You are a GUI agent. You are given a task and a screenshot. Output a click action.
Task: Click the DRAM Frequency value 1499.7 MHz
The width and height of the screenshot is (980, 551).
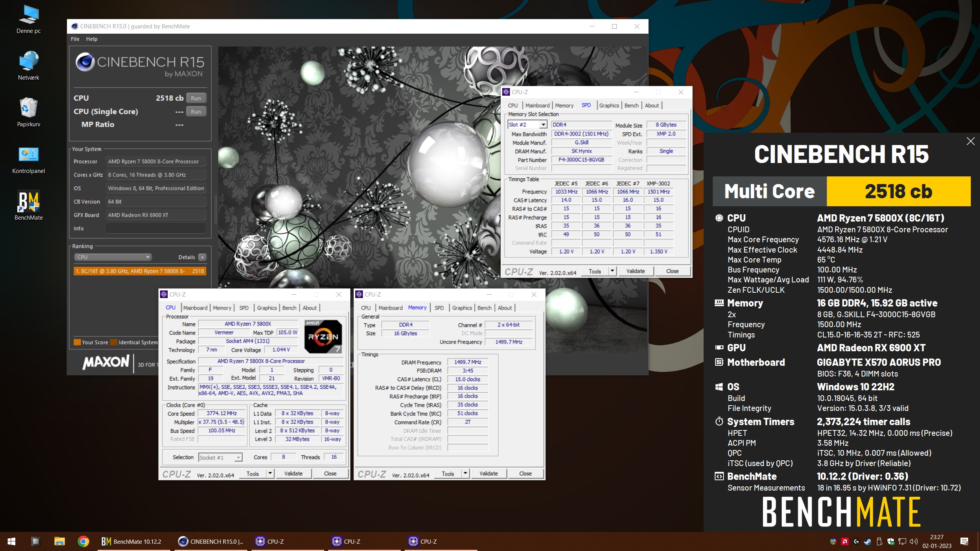(x=467, y=362)
